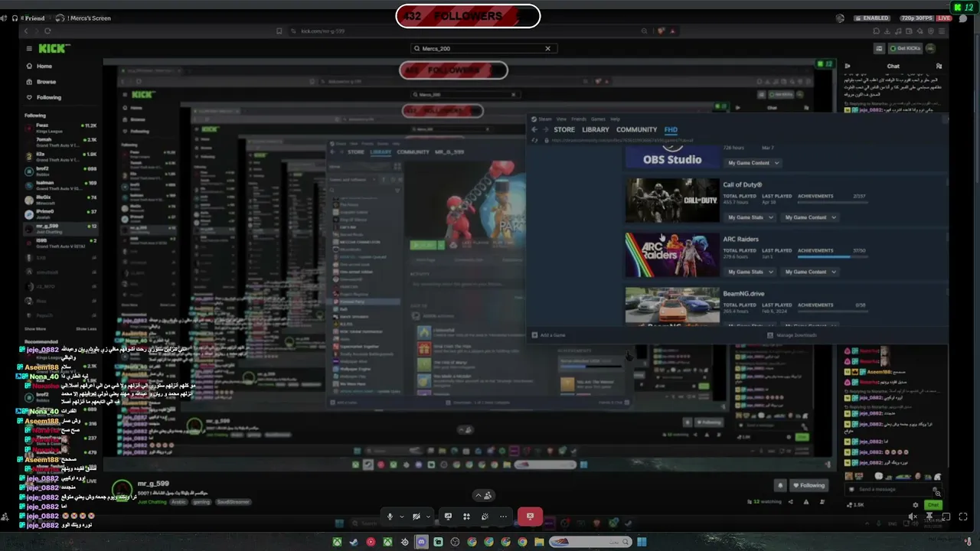Click the taskbar search box
Viewport: 980px width, 551px height.
click(x=590, y=543)
